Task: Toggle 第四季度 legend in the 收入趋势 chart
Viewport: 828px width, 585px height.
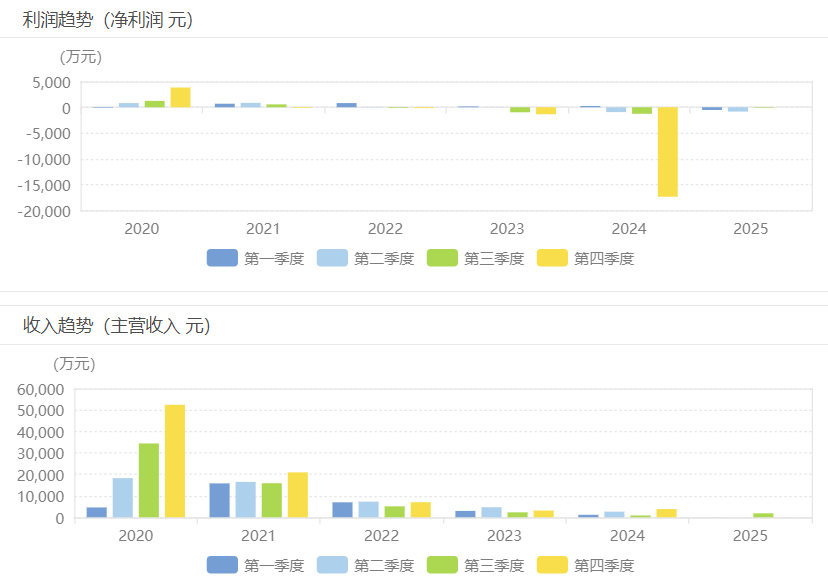Action: (x=585, y=565)
